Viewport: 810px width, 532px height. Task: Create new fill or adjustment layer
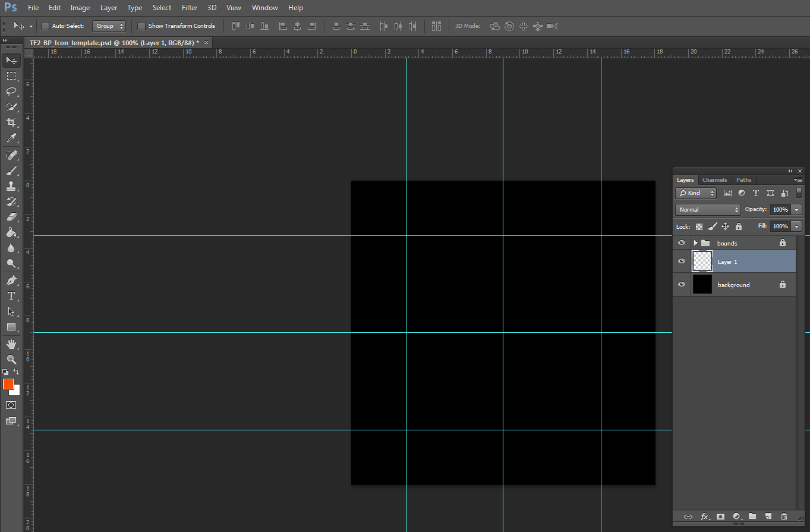coord(737,517)
